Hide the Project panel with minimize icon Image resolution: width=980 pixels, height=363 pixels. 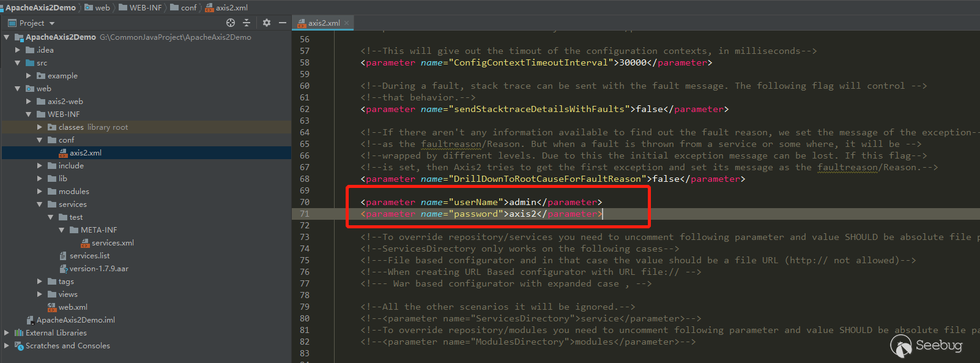(x=282, y=23)
